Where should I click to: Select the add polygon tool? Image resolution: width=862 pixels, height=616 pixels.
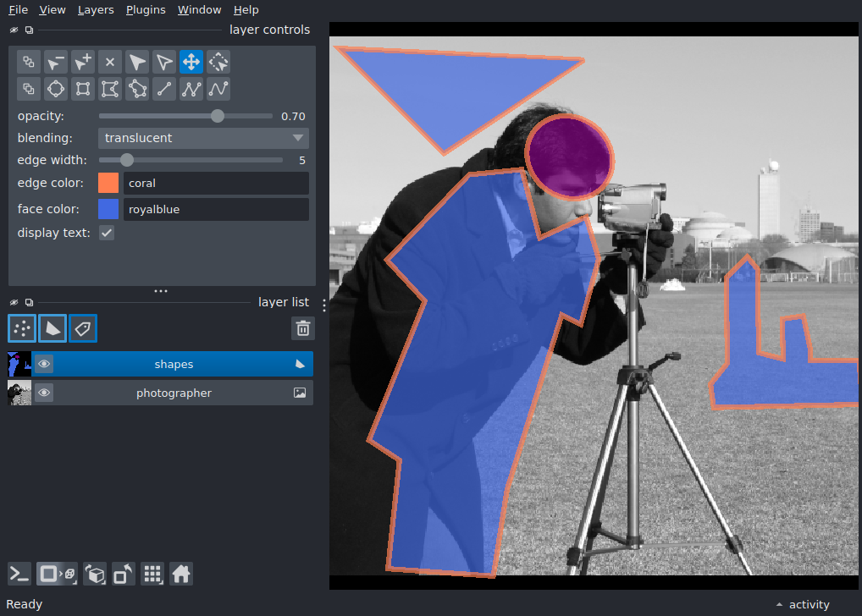click(110, 89)
